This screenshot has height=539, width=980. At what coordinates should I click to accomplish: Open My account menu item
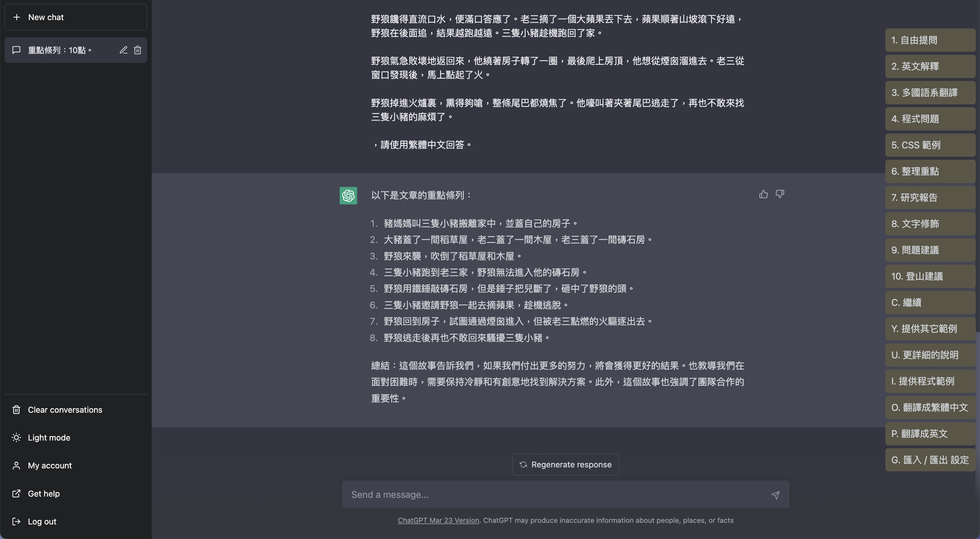tap(50, 465)
